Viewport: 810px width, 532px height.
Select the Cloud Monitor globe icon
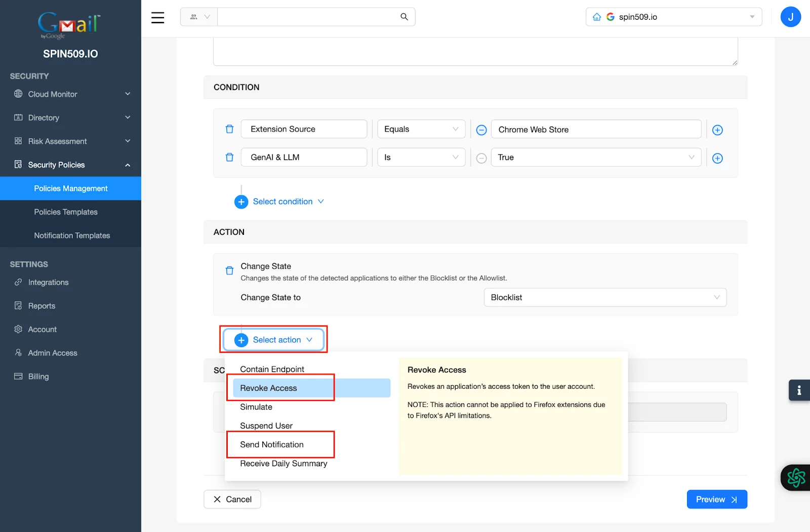tap(18, 94)
